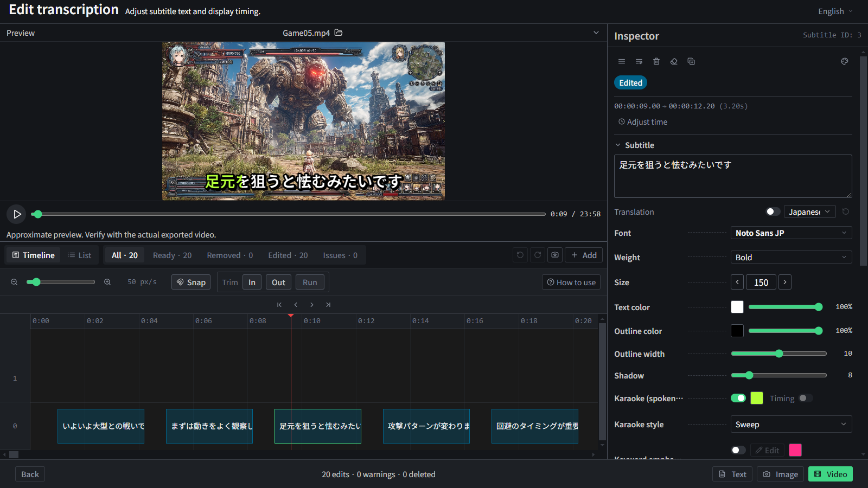Open the black outline color swatch
868x488 pixels.
[737, 331]
